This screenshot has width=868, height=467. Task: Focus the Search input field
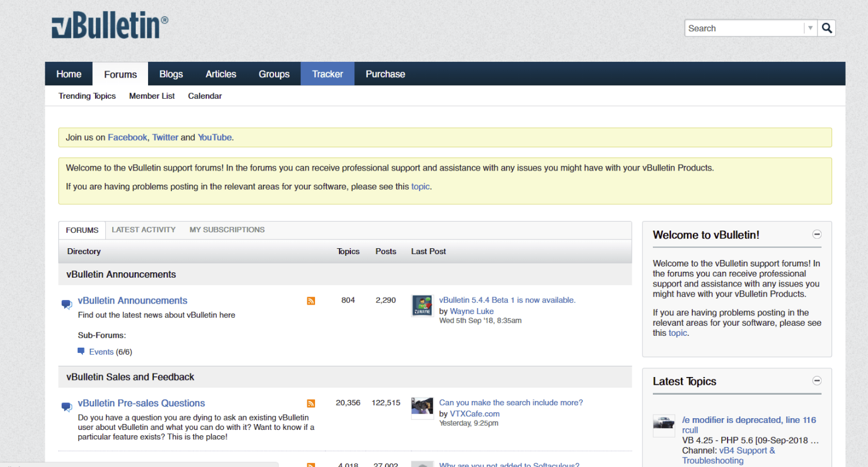[744, 28]
